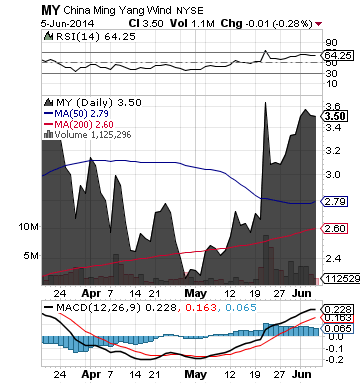Click the tallest volume bar in late May
This screenshot has width=360, height=384.
tap(266, 260)
